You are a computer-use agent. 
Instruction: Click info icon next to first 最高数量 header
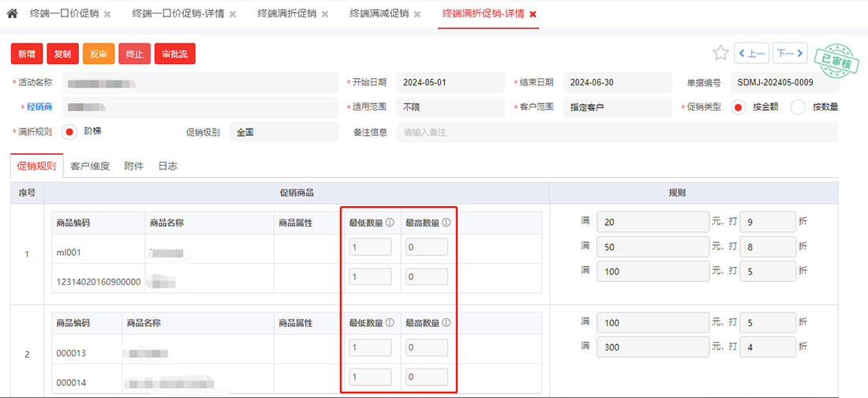[446, 223]
